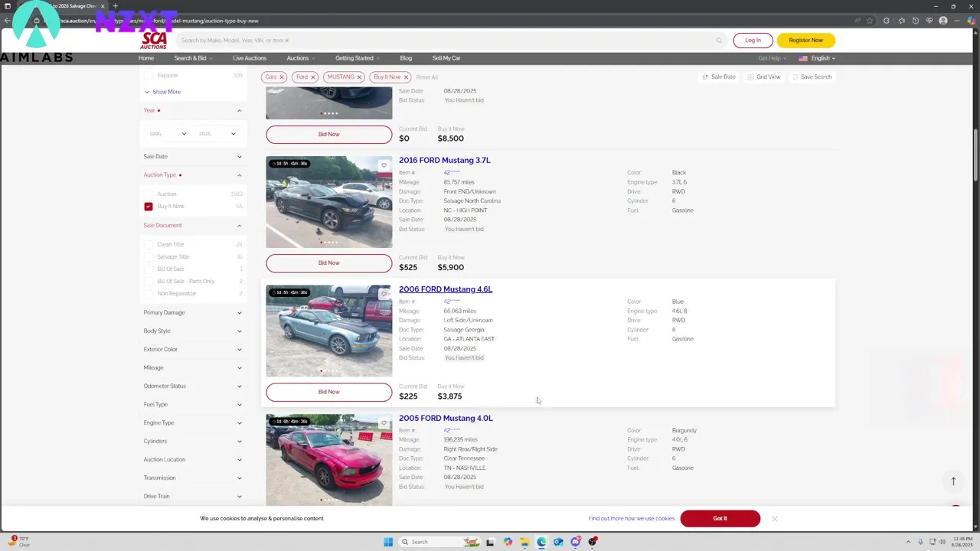Viewport: 980px width, 551px height.
Task: Open the Year to dropdown showing 2025
Action: tap(217, 134)
